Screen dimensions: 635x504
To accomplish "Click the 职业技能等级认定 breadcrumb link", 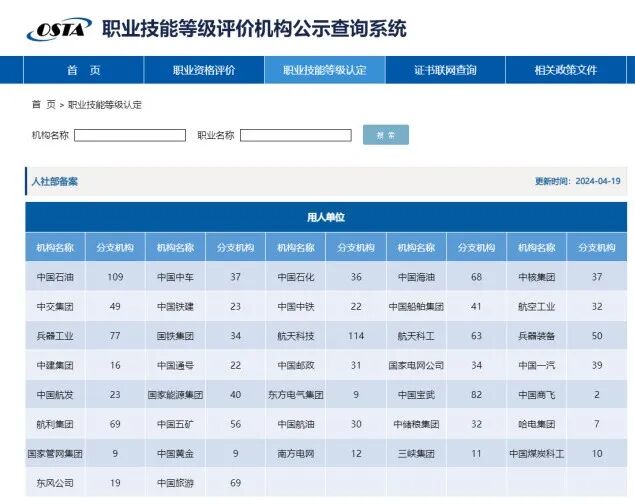I will 105,105.
